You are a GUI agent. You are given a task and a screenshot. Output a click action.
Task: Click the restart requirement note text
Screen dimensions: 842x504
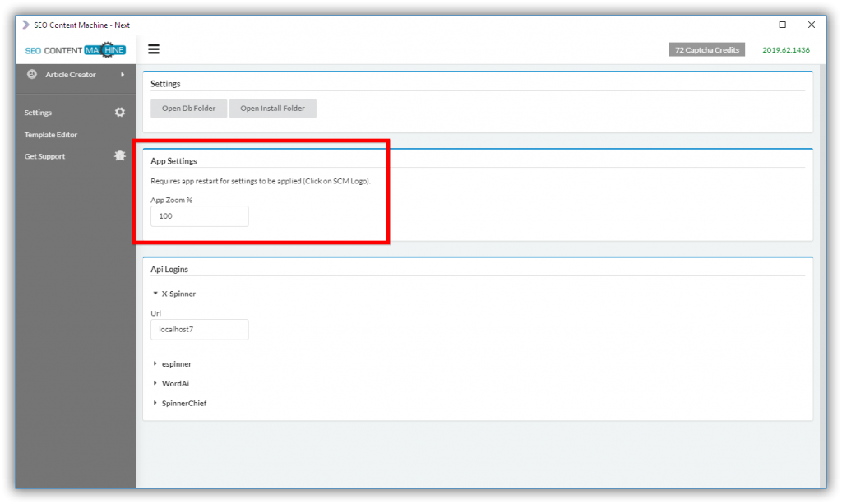261,181
